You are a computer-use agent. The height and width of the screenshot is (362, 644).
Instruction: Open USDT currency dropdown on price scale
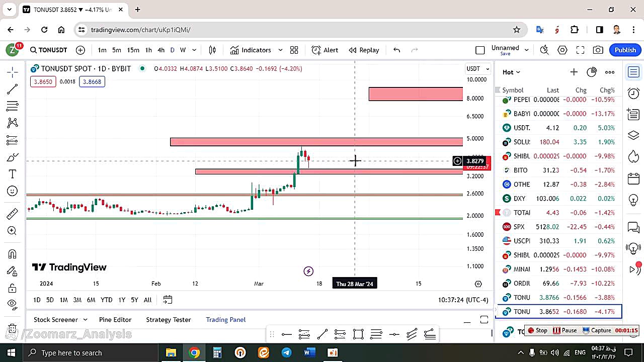(478, 68)
